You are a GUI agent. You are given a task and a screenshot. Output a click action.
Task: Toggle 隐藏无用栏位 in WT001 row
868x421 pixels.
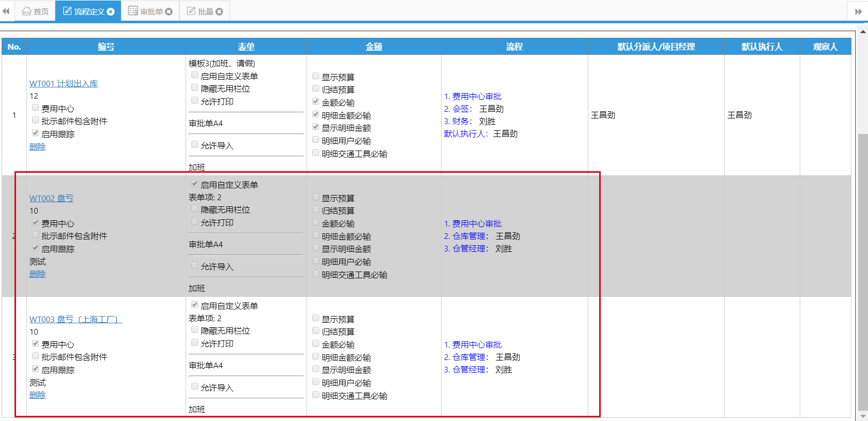(x=195, y=87)
